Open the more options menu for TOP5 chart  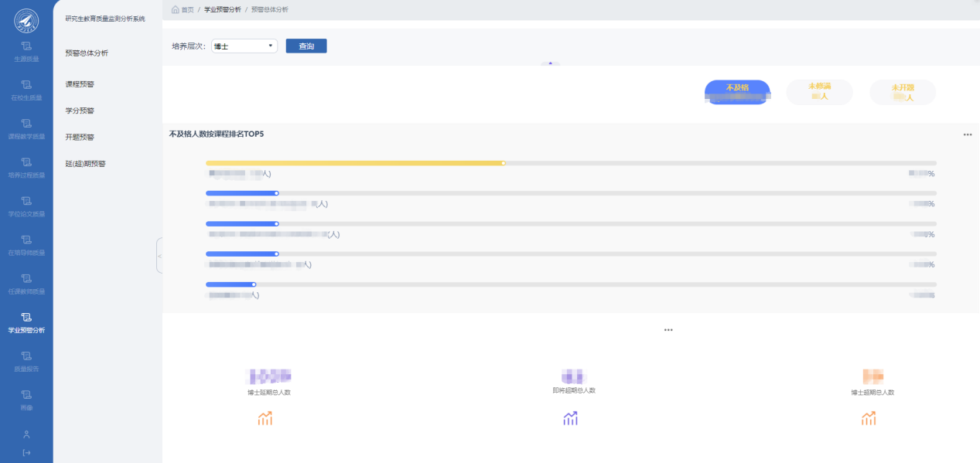[x=967, y=134]
